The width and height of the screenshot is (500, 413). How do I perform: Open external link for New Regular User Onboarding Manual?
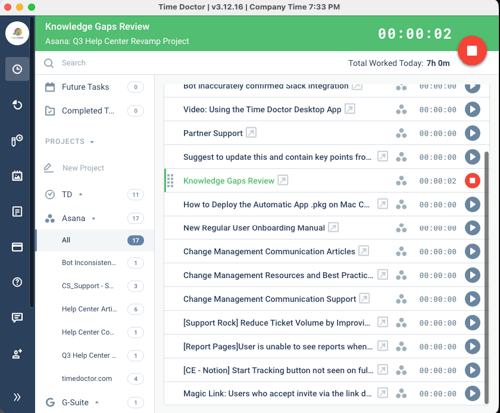333,227
